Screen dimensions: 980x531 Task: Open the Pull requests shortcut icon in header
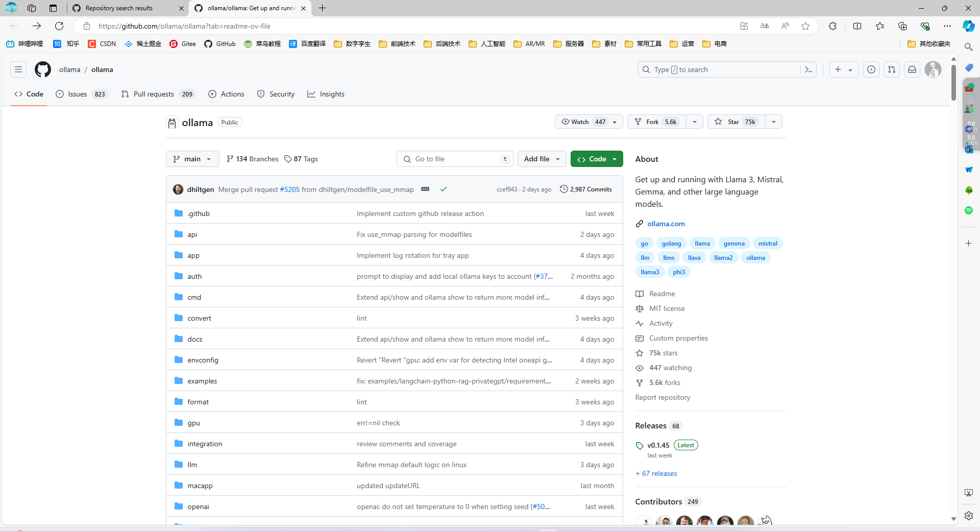coord(892,69)
